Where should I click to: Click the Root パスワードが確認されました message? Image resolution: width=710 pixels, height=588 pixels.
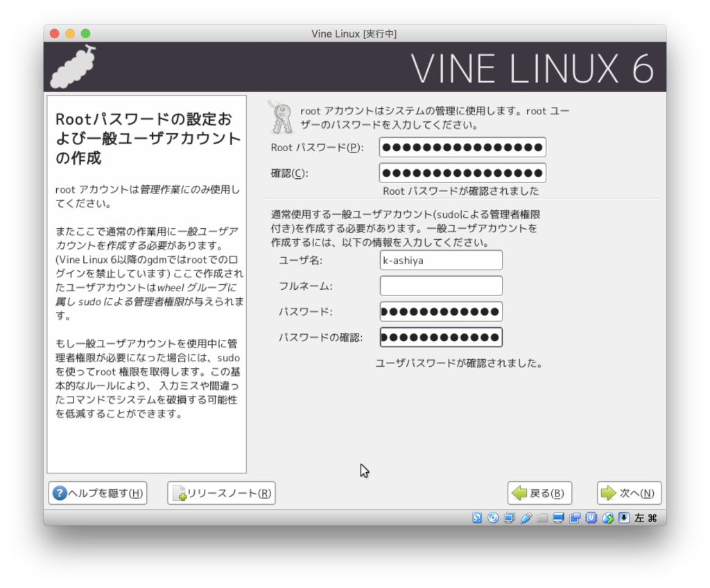(461, 191)
